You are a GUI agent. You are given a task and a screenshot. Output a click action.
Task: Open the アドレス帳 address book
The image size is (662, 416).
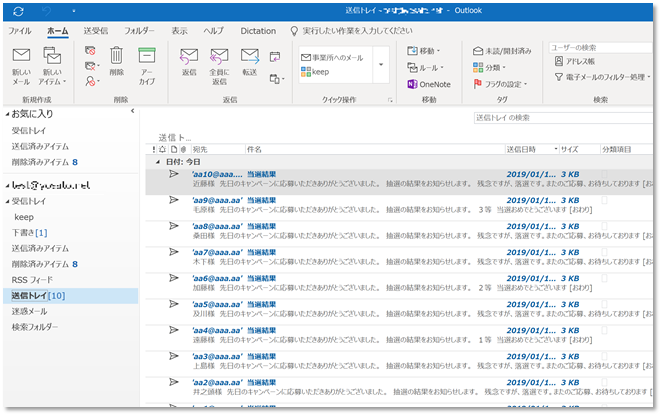pyautogui.click(x=575, y=61)
